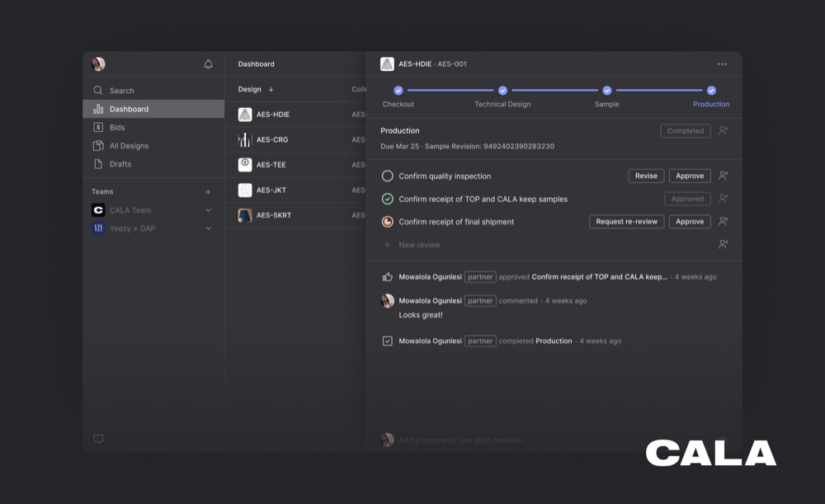Open the feedback chat icon at bottom-left
825x504 pixels.
pos(98,439)
